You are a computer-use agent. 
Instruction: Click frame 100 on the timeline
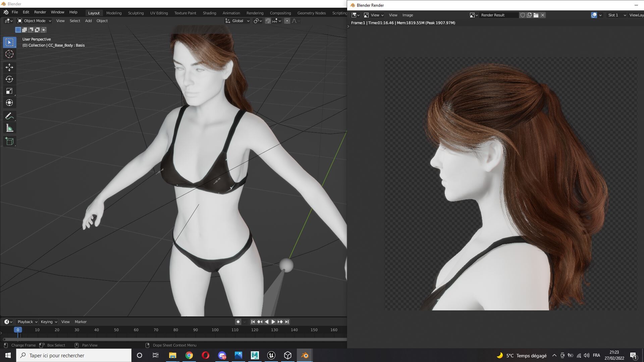tap(215, 330)
